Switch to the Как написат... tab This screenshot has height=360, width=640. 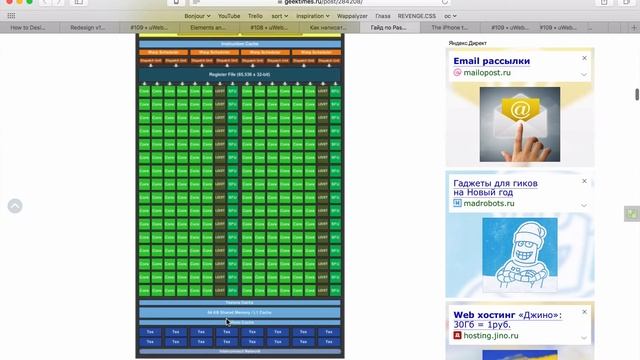click(329, 28)
